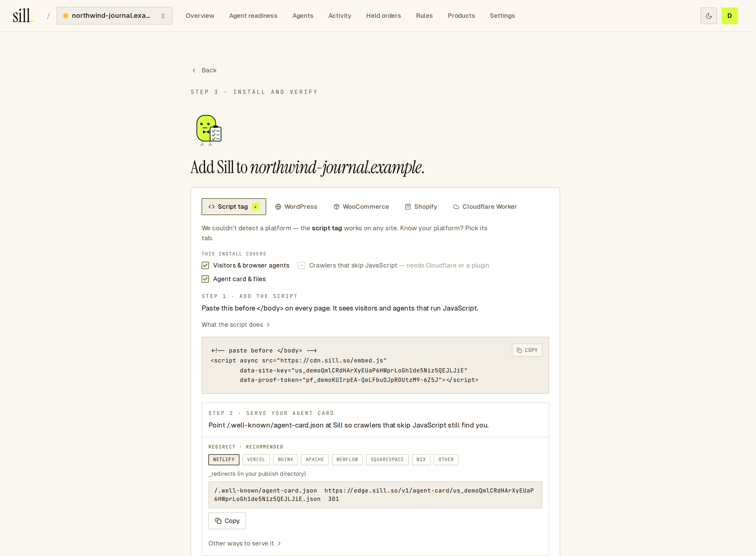
Task: Click 'Add Sill to northwind-journal.example' heading
Action: click(307, 167)
